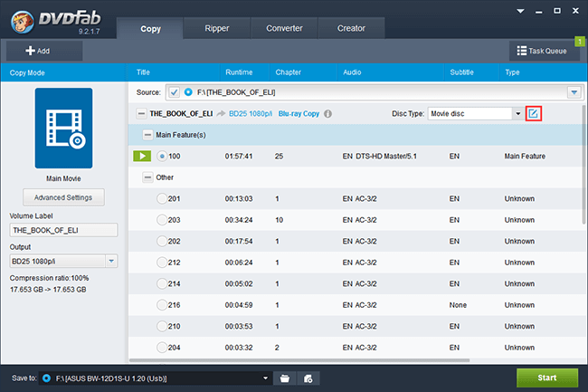Toggle the Source checkbox
This screenshot has height=392, width=588.
click(x=174, y=92)
